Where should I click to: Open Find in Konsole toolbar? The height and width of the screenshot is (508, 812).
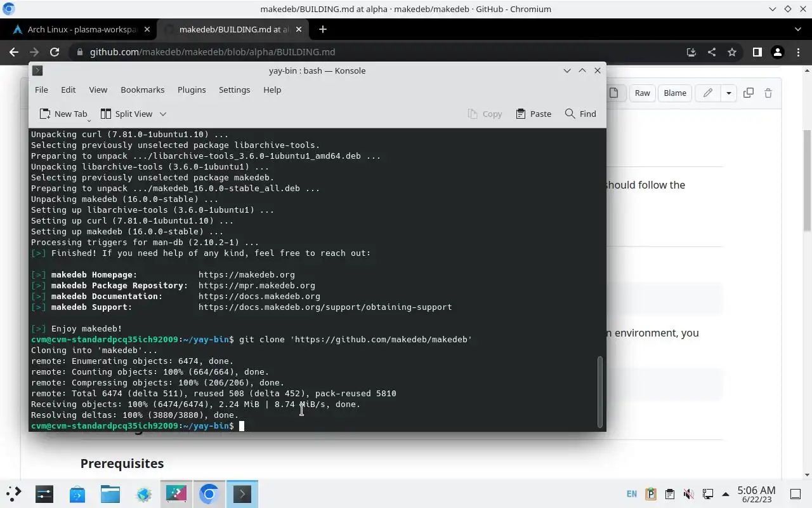click(580, 114)
